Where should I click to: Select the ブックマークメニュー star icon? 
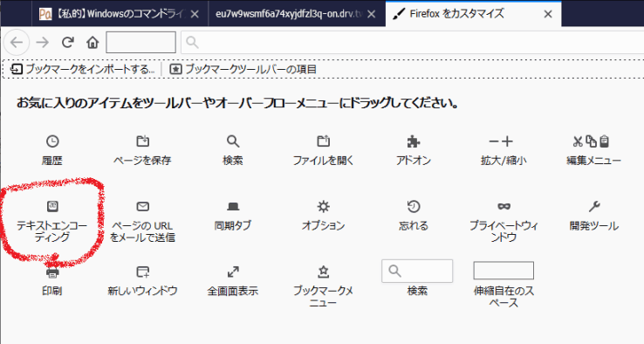323,272
